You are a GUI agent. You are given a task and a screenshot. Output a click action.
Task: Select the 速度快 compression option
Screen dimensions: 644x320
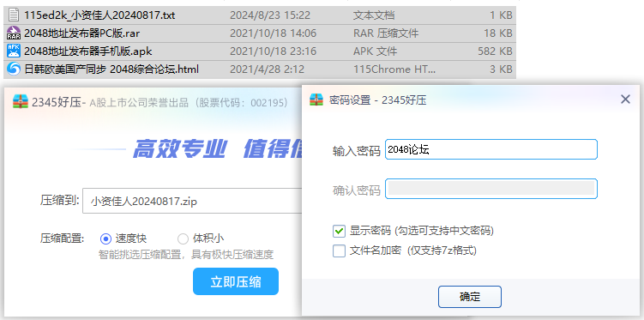tap(106, 238)
